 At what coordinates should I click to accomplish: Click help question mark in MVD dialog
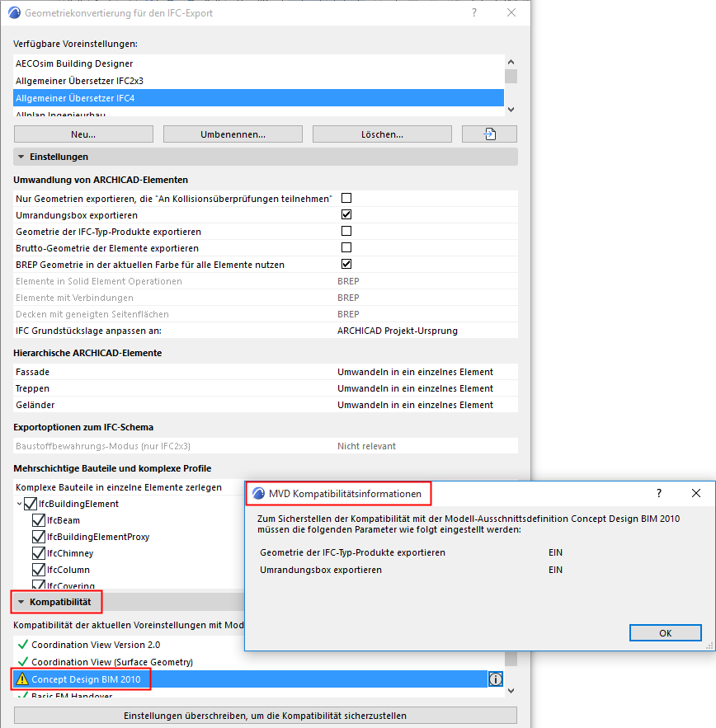pyautogui.click(x=659, y=493)
